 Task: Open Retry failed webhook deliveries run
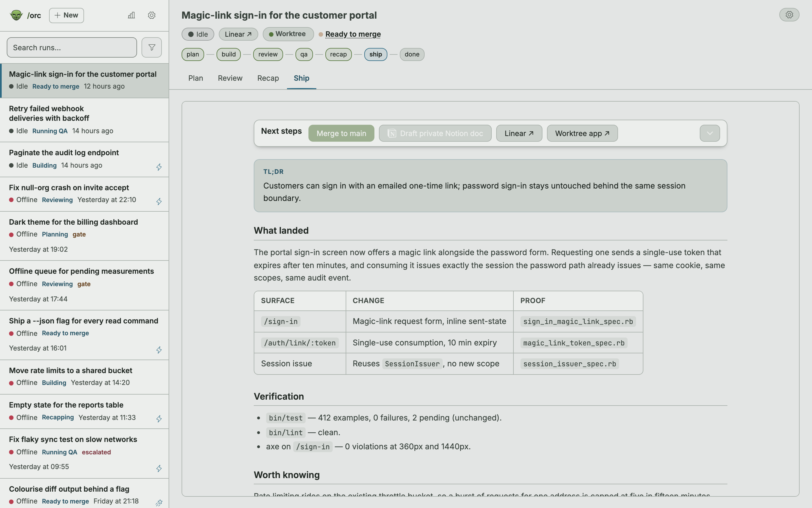(85, 120)
